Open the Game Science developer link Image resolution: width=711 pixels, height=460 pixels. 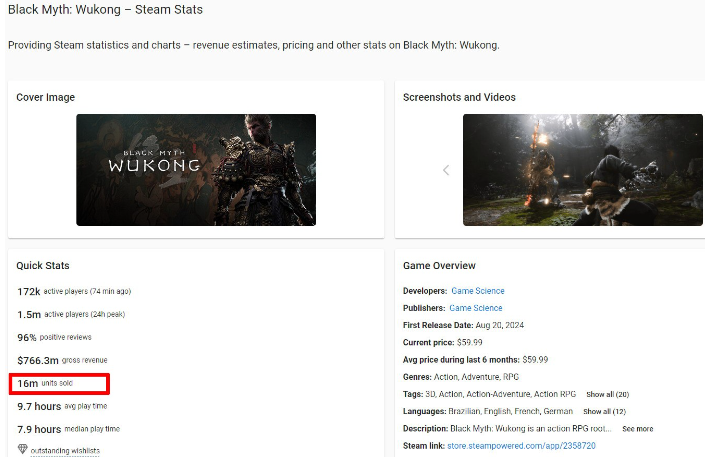click(x=477, y=291)
